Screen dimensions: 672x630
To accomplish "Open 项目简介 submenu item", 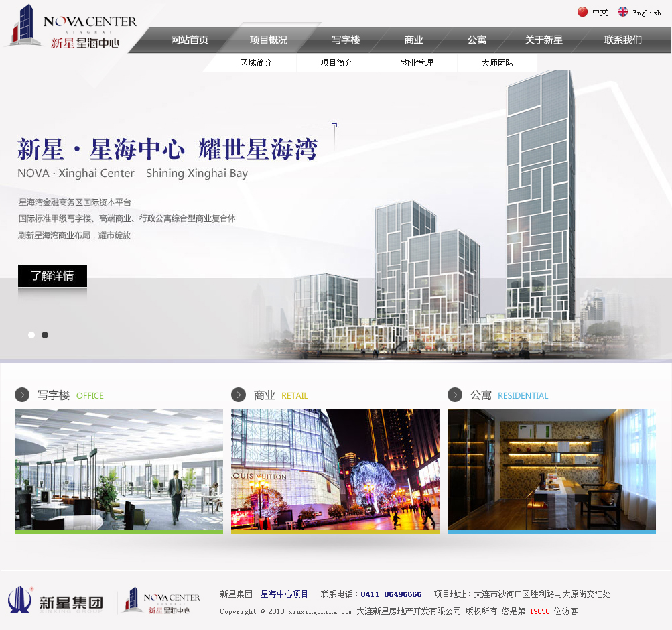I will (336, 63).
